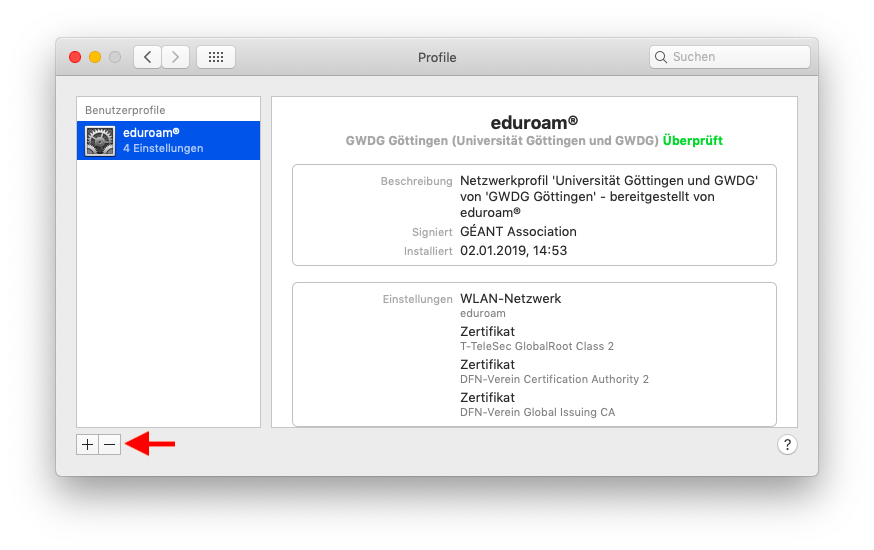Click the 'Benutzerprofile' list header
The image size is (874, 550).
coord(125,110)
